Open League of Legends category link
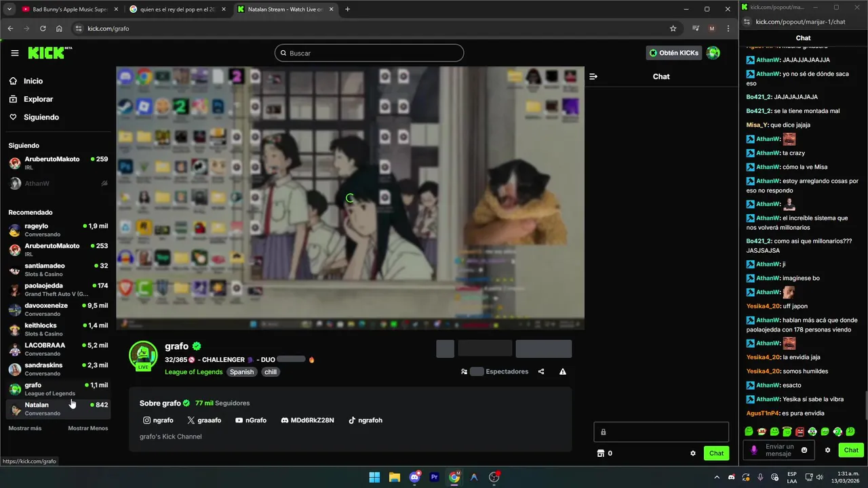Image resolution: width=868 pixels, height=488 pixels. pyautogui.click(x=193, y=371)
